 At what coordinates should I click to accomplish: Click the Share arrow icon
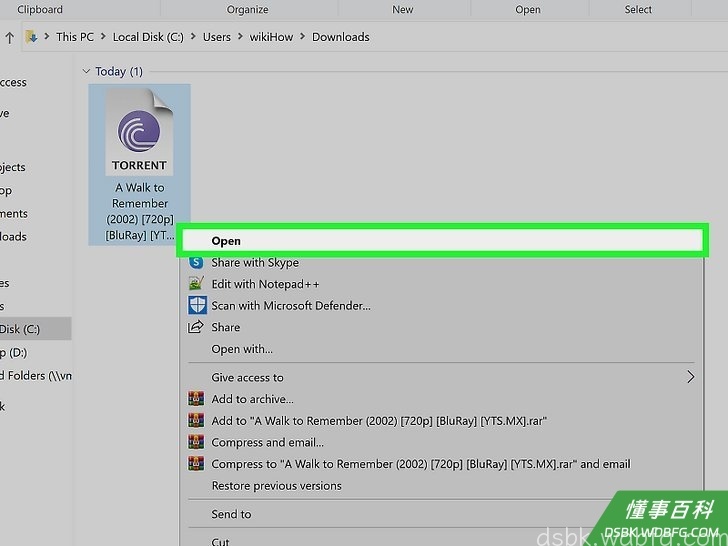pyautogui.click(x=195, y=327)
